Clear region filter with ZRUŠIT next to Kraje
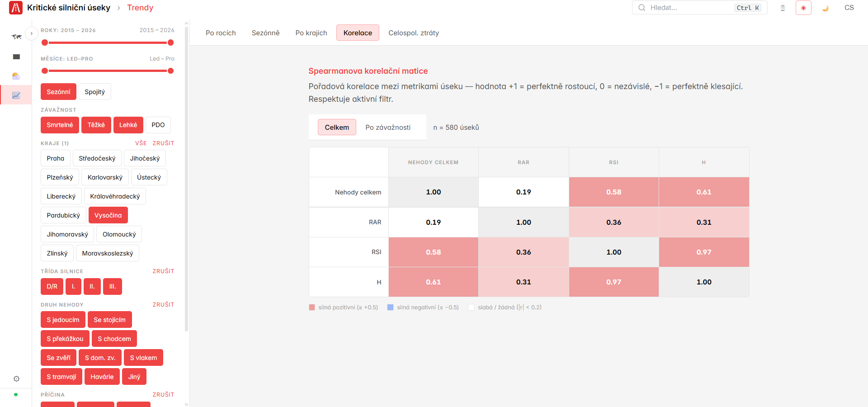Viewport: 868px width, 407px height. tap(163, 143)
